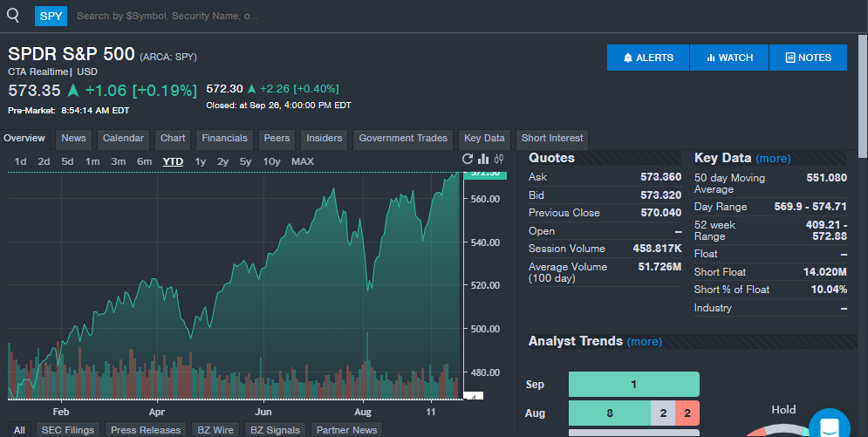Select the 2d chart range
This screenshot has height=437, width=868.
[44, 161]
